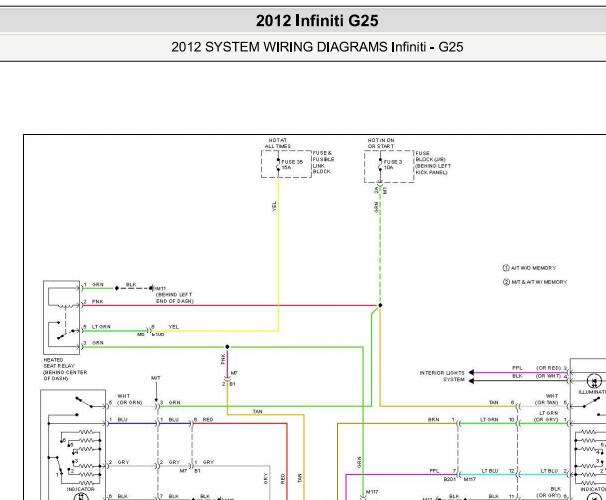This screenshot has width=606, height=500.
Task: Click the 'HOT IN ON OR START' label
Action: click(x=381, y=143)
